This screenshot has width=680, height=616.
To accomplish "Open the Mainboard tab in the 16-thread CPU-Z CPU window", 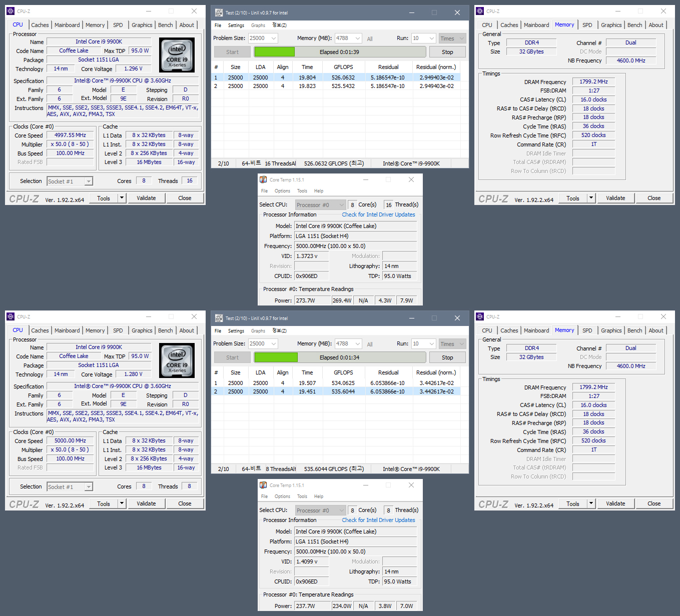I will 67,25.
